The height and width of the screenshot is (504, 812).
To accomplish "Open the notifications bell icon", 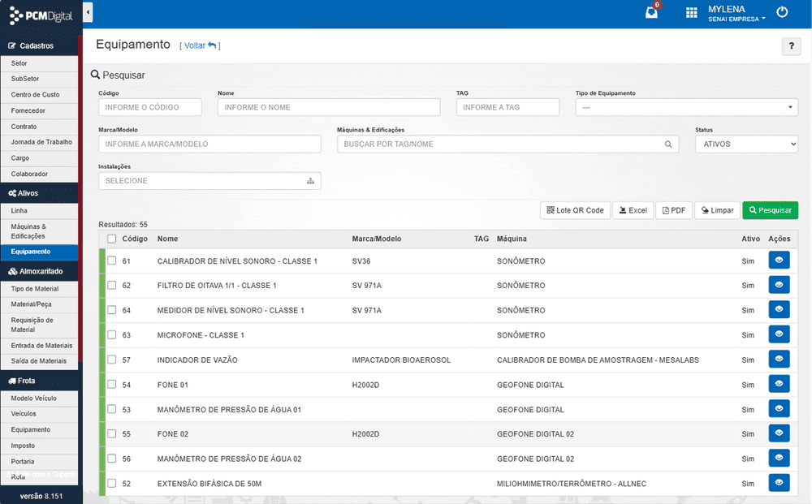I will click(x=651, y=12).
